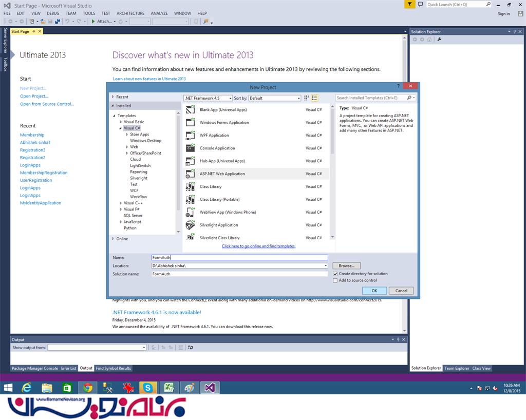Click the Visual Studio taskbar icon
The width and height of the screenshot is (526, 420).
coord(210,388)
